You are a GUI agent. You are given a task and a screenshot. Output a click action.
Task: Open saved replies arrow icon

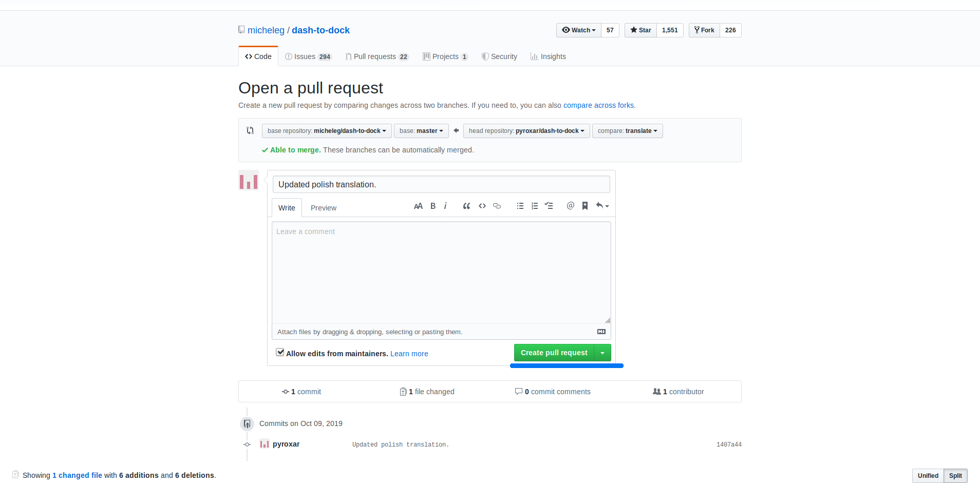(602, 206)
